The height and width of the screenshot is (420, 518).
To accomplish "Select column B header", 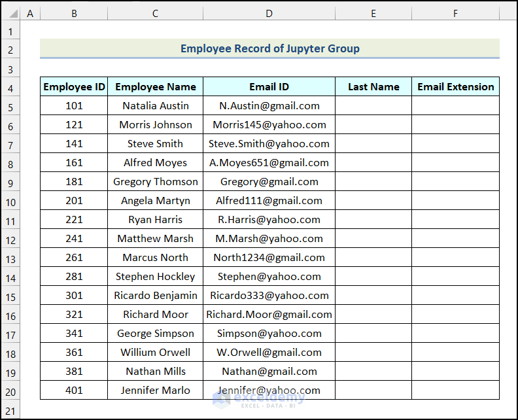I will pyautogui.click(x=74, y=13).
